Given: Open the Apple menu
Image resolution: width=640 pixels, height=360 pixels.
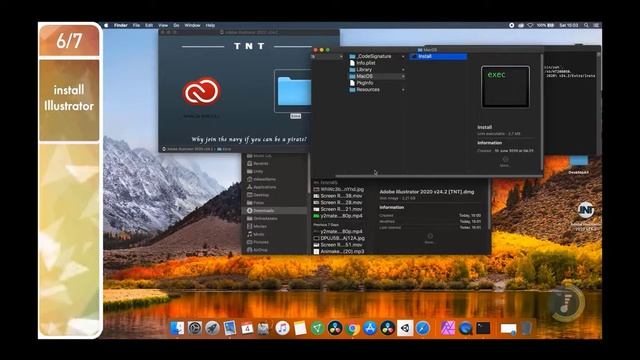Looking at the screenshot, I should [107, 25].
